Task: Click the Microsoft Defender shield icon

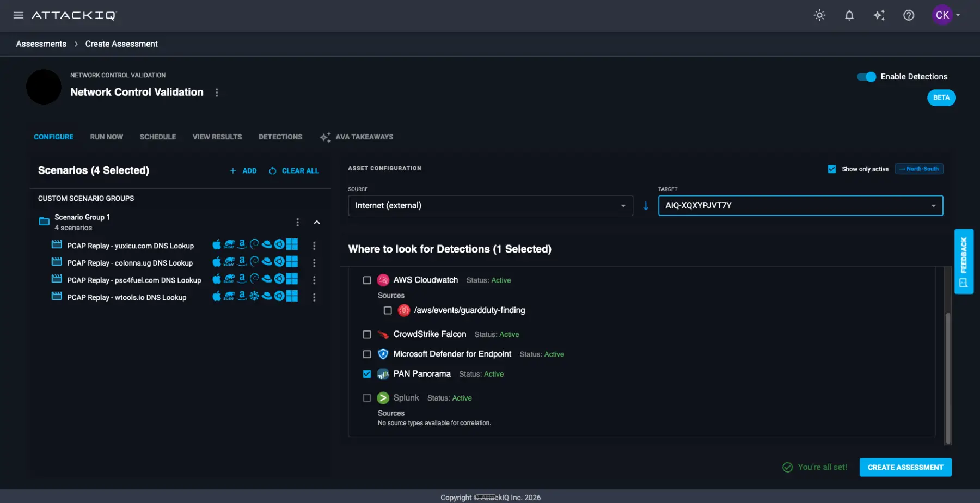Action: tap(383, 354)
